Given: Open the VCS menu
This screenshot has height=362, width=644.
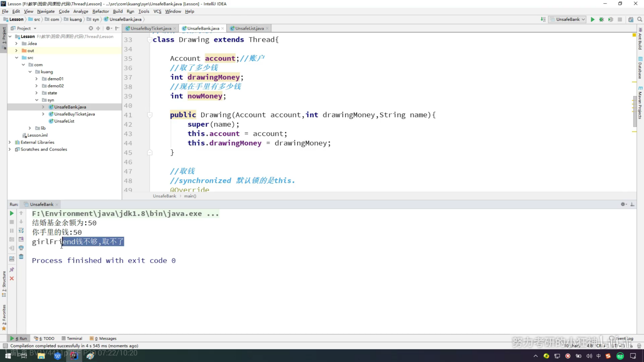Looking at the screenshot, I should [x=157, y=11].
